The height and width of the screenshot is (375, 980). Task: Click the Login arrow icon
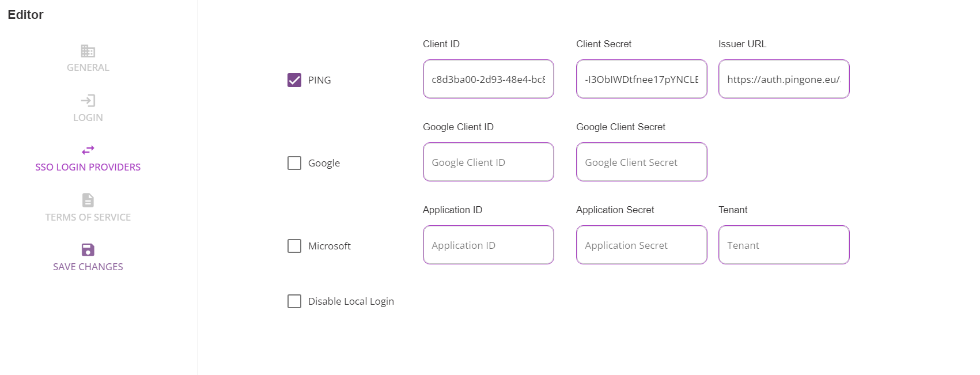88,101
